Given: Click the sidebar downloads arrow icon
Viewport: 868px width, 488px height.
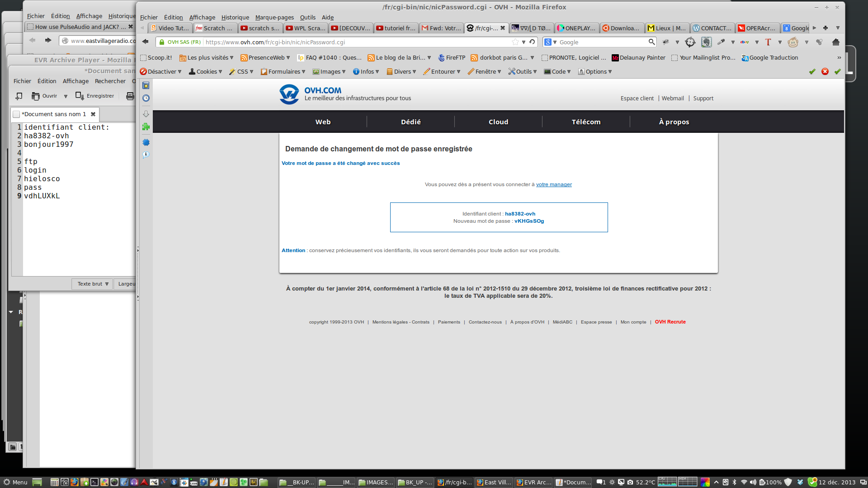Looking at the screenshot, I should pyautogui.click(x=146, y=114).
